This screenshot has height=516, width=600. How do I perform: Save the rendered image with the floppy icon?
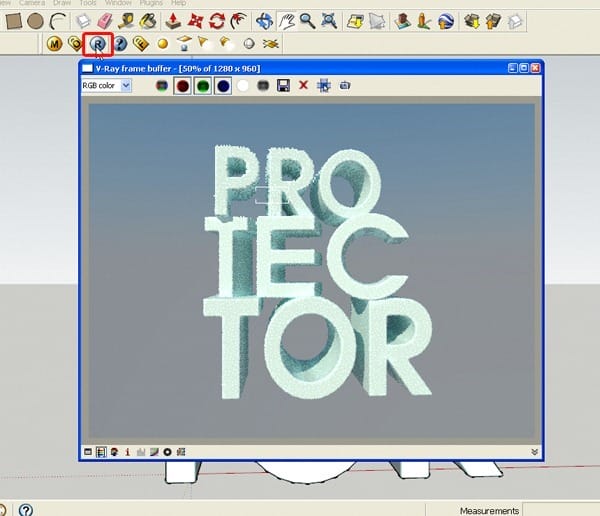pyautogui.click(x=283, y=85)
